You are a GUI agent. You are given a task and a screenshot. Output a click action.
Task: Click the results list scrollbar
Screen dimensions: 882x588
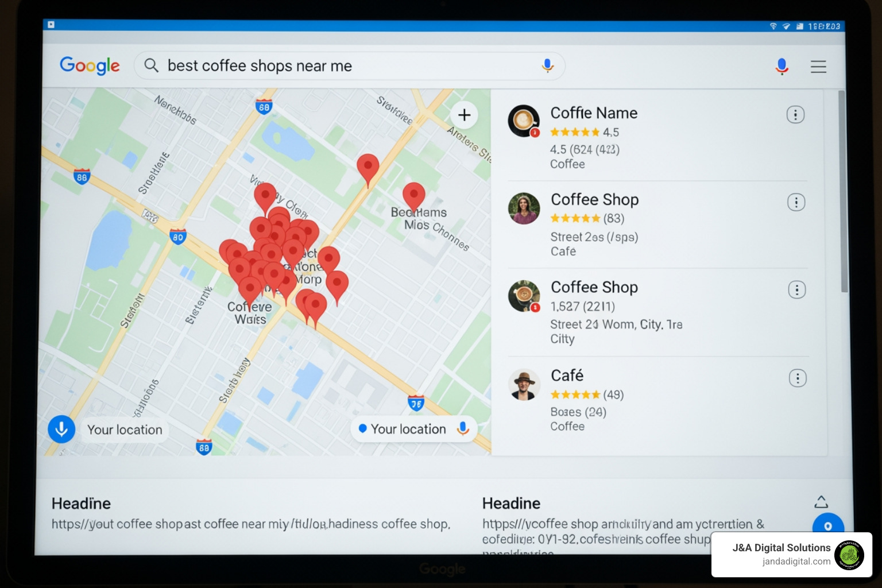tap(844, 192)
